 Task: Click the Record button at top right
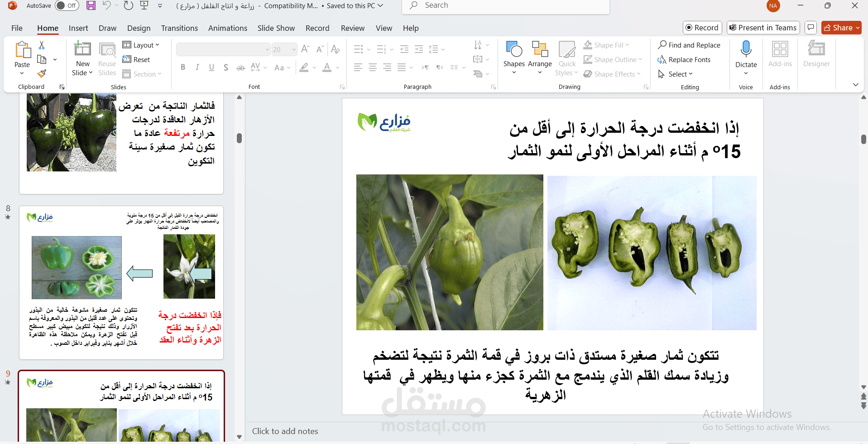pyautogui.click(x=702, y=28)
